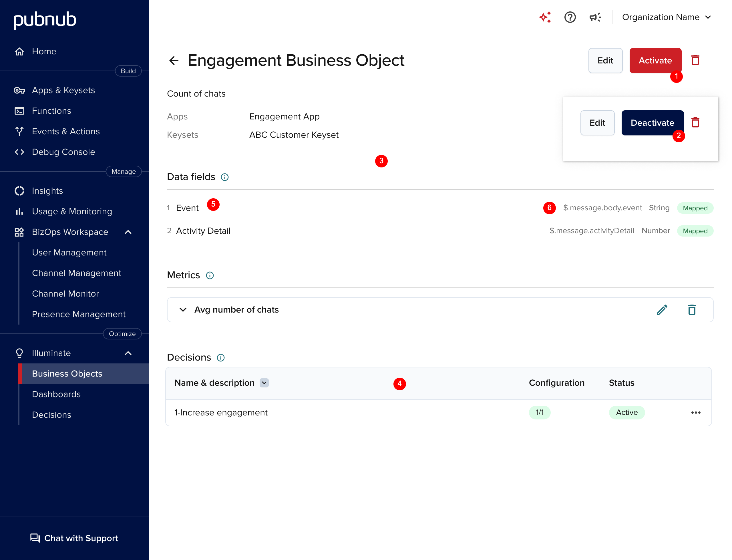This screenshot has width=732, height=560.
Task: Expand the Avg number of chats metric
Action: [x=183, y=310]
